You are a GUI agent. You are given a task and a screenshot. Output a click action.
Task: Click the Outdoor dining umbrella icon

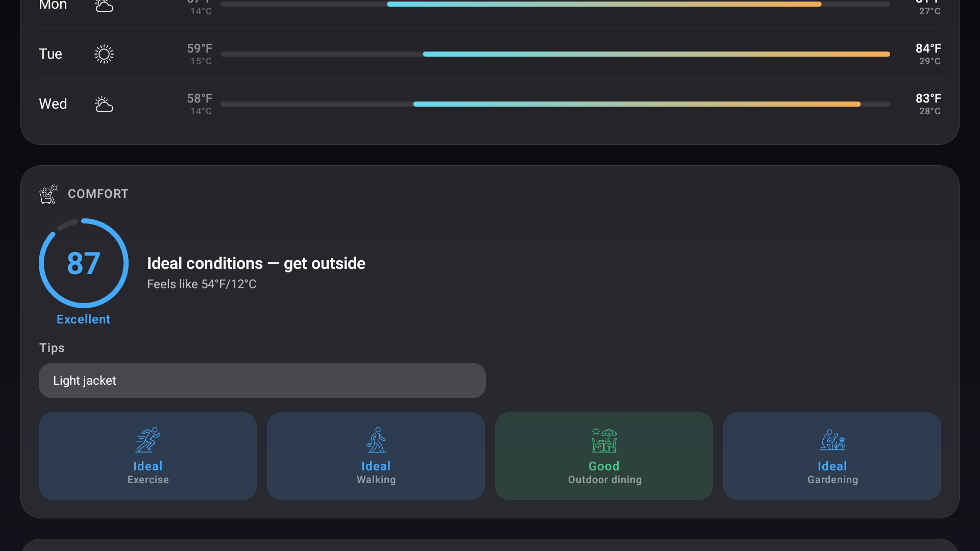(x=604, y=440)
